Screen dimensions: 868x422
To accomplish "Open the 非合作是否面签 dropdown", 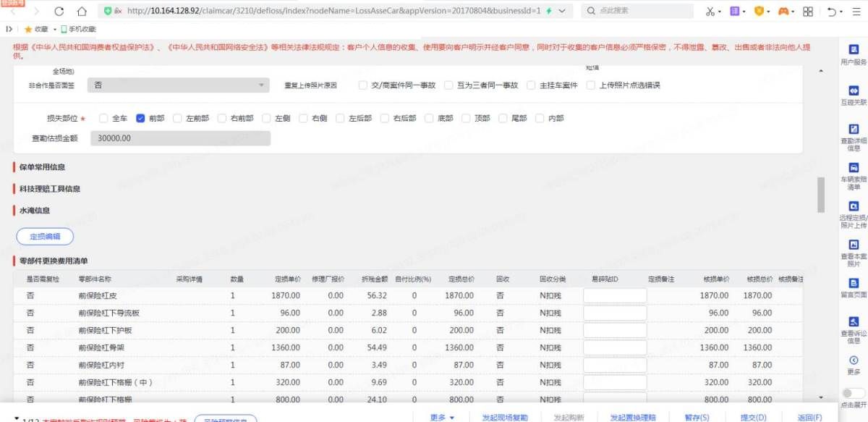I will coord(179,85).
